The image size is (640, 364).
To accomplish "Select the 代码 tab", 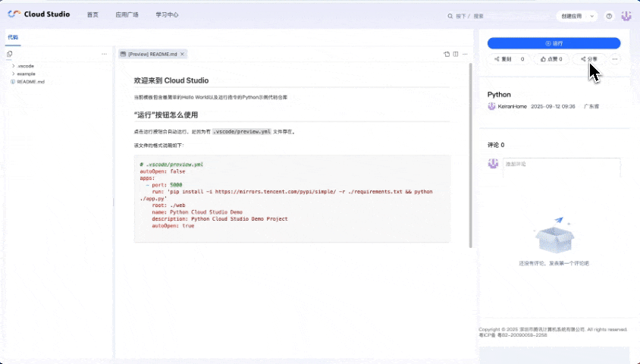I will pyautogui.click(x=12, y=36).
